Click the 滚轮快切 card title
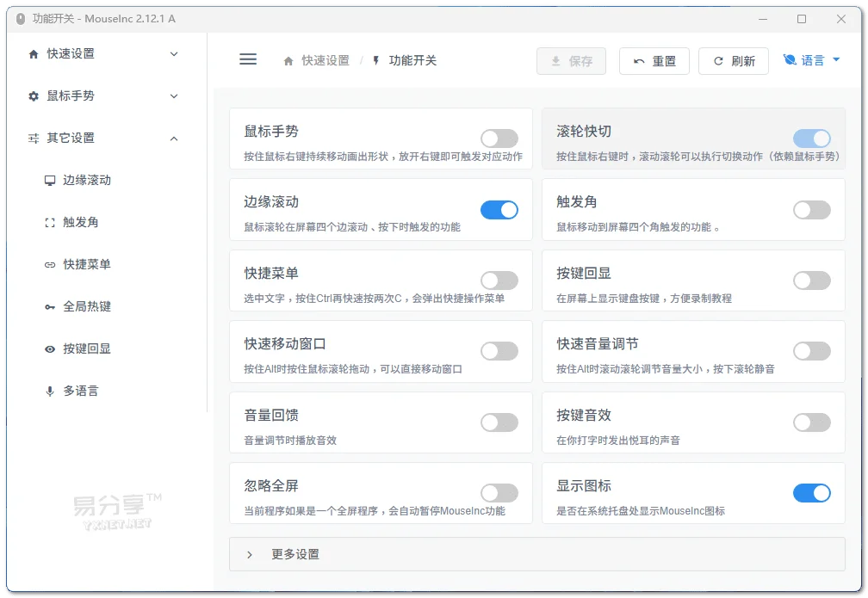This screenshot has height=598, width=868. coord(584,131)
